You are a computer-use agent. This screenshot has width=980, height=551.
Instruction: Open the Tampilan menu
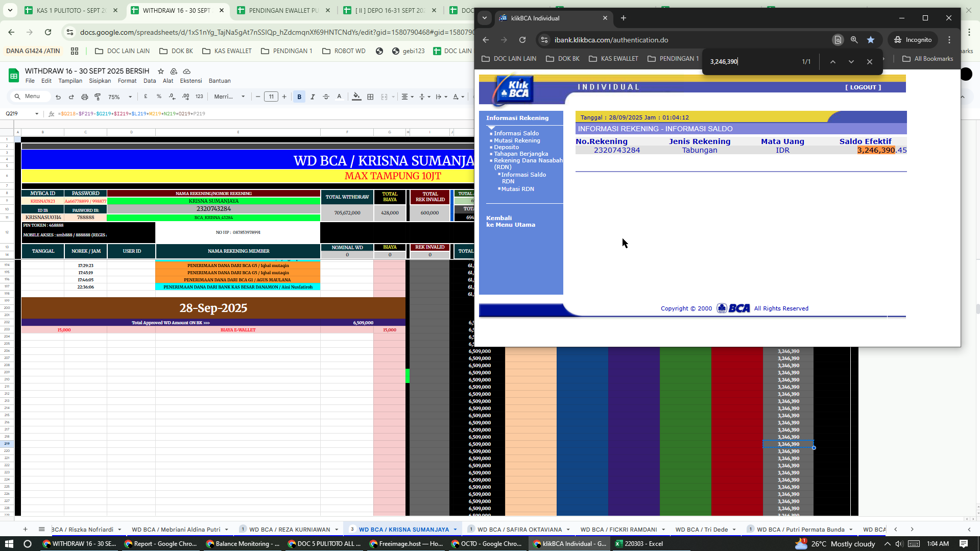[70, 81]
